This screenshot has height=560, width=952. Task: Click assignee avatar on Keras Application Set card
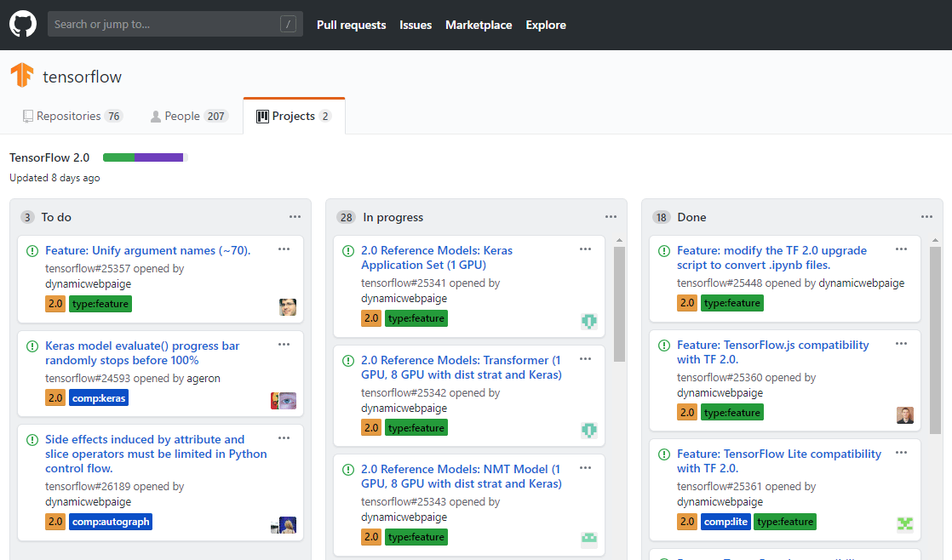coord(588,321)
